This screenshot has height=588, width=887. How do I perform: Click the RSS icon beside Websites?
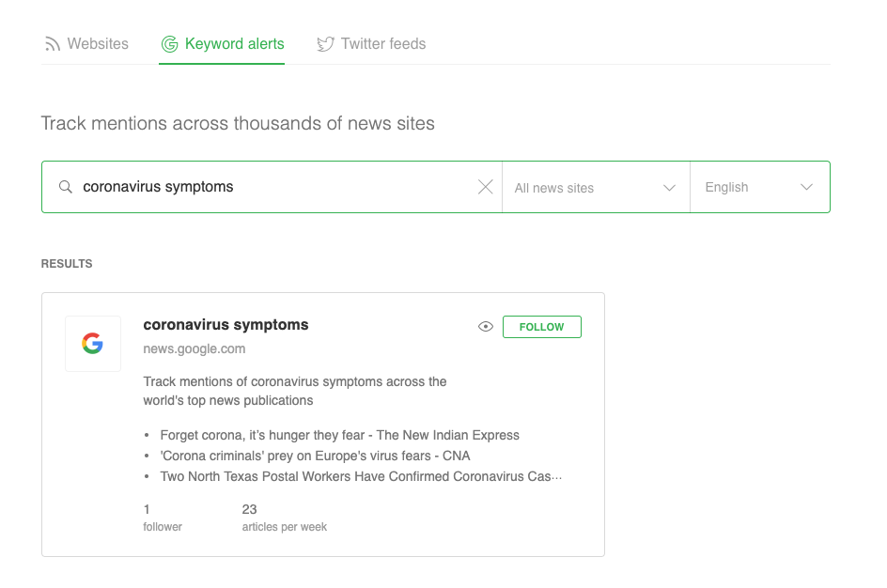[x=53, y=44]
